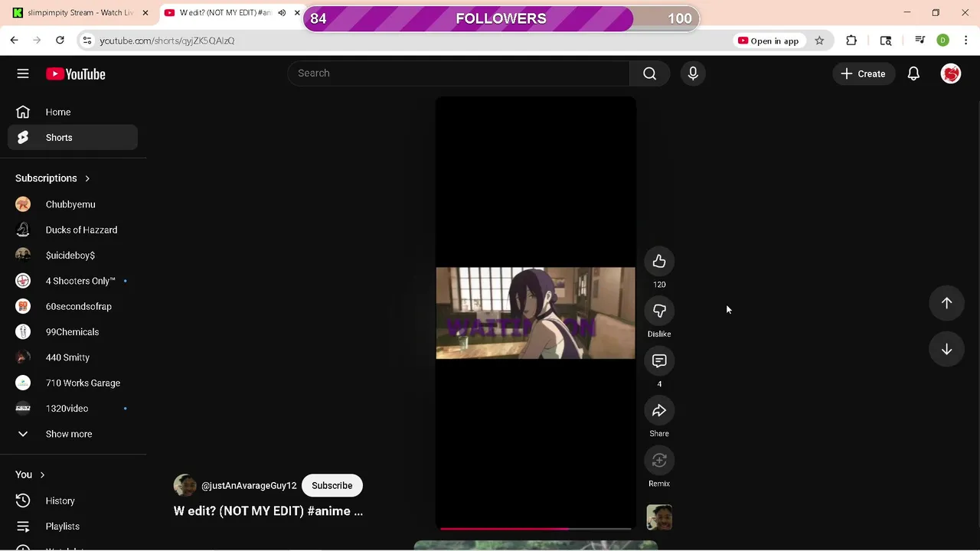This screenshot has width=980, height=551.
Task: Go to previous short with up arrow
Action: (x=947, y=303)
